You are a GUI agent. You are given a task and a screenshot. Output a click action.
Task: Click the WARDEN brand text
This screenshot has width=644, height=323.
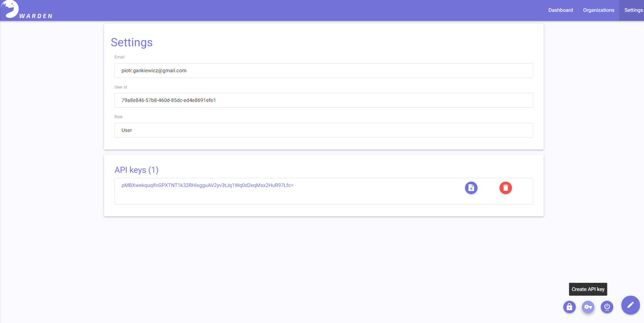(x=36, y=16)
